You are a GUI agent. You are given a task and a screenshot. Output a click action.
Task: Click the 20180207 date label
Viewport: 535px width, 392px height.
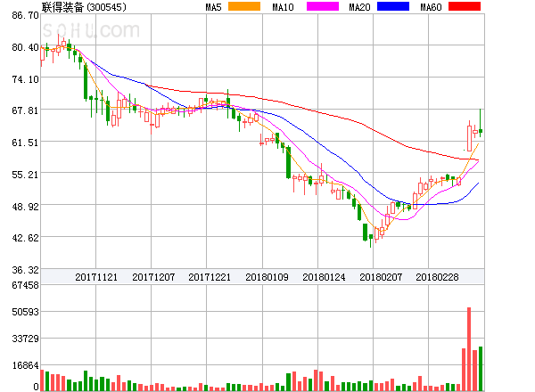pos(381,277)
